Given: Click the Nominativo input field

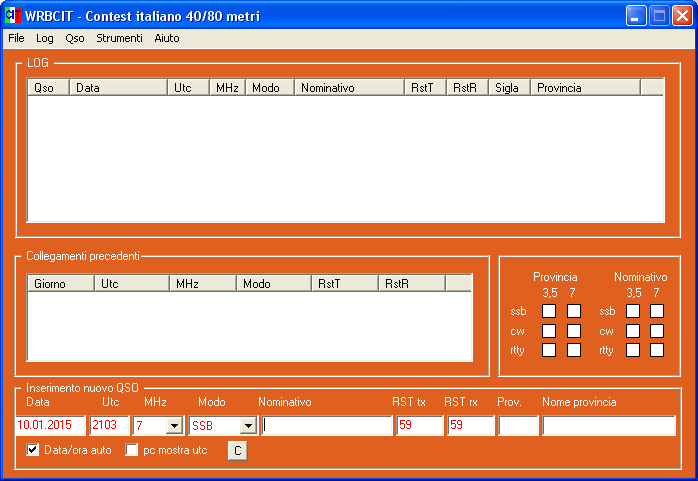Looking at the screenshot, I should (x=327, y=426).
